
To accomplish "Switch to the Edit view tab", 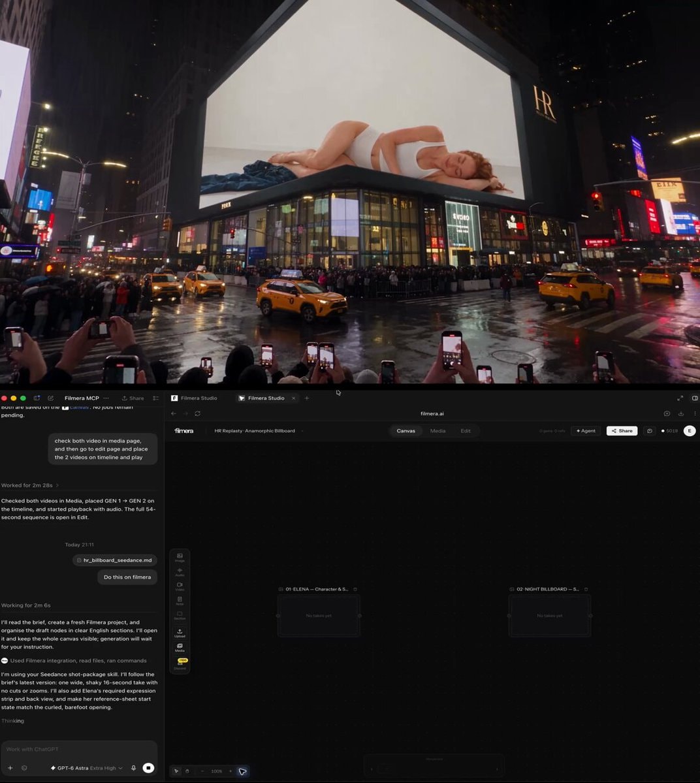I will 466,430.
